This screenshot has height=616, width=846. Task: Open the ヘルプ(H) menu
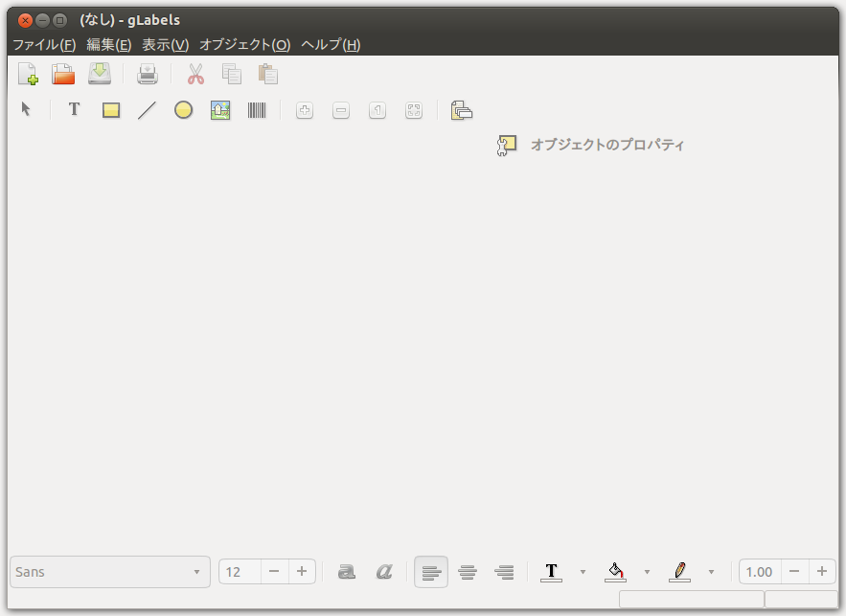pyautogui.click(x=331, y=45)
